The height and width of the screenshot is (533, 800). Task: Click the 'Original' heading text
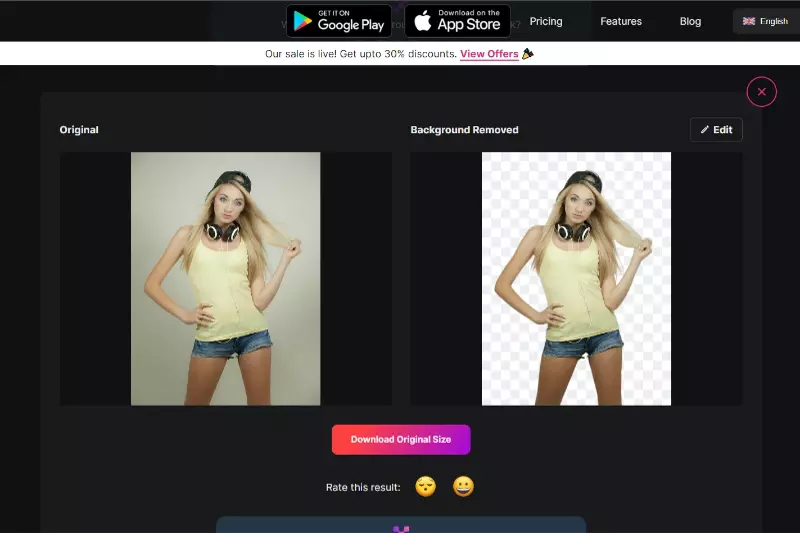pos(79,130)
